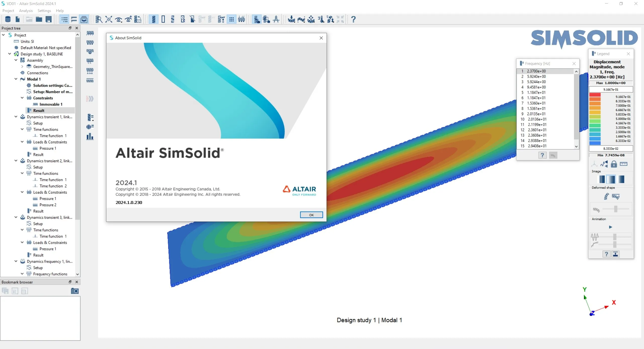The width and height of the screenshot is (644, 349).
Task: Toggle the outline-only part display mode button
Action: coord(163,19)
